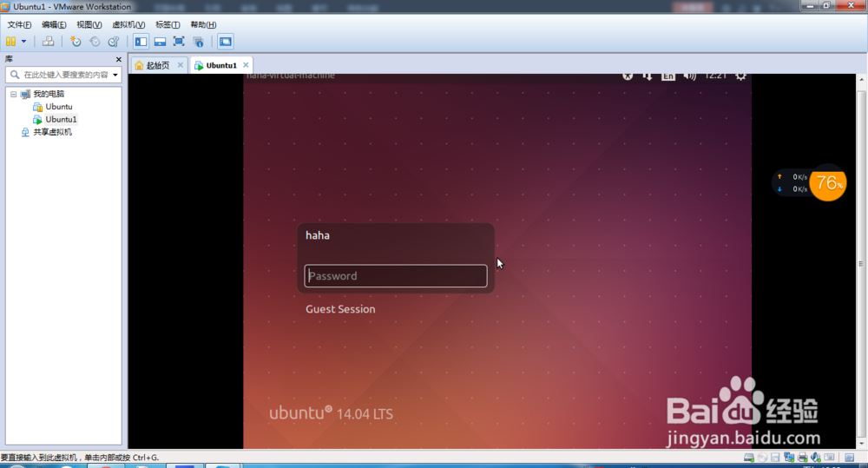The height and width of the screenshot is (468, 868).
Task: Click the Password field on login screen
Action: click(396, 276)
